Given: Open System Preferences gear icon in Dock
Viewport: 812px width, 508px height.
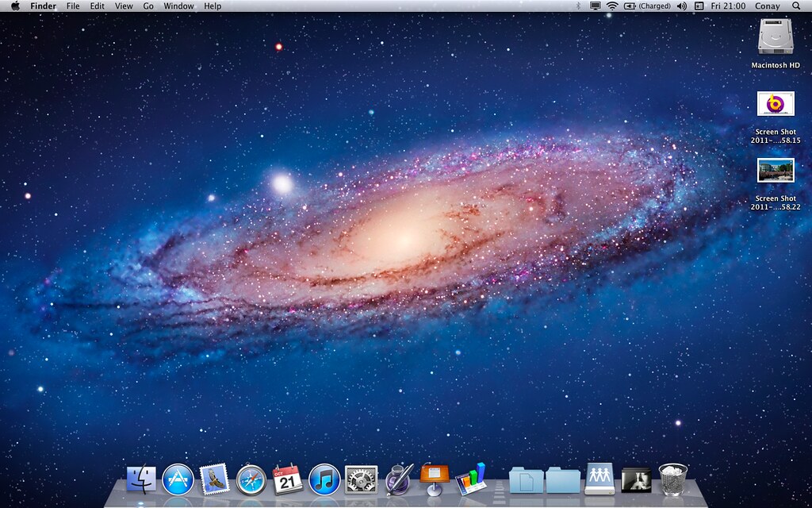Looking at the screenshot, I should tap(361, 479).
